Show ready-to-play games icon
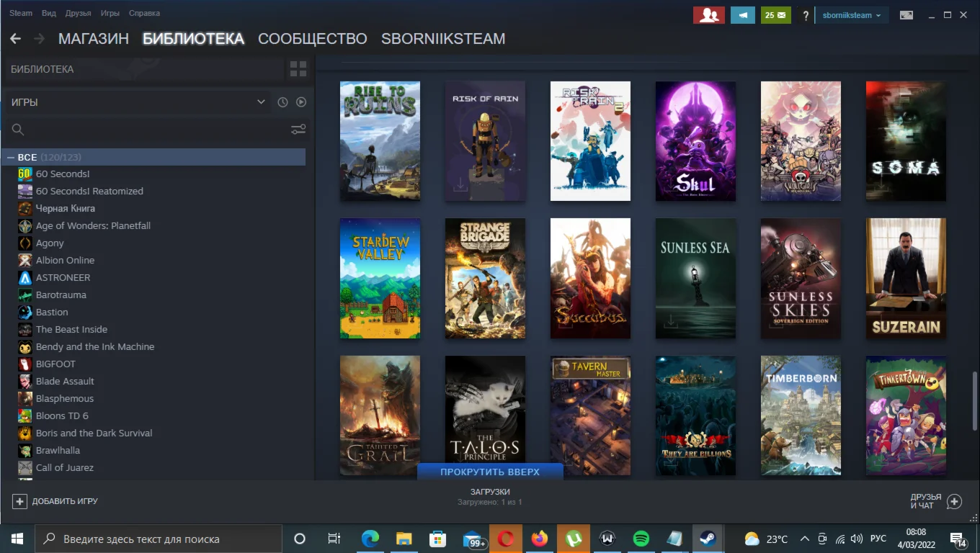 point(301,102)
